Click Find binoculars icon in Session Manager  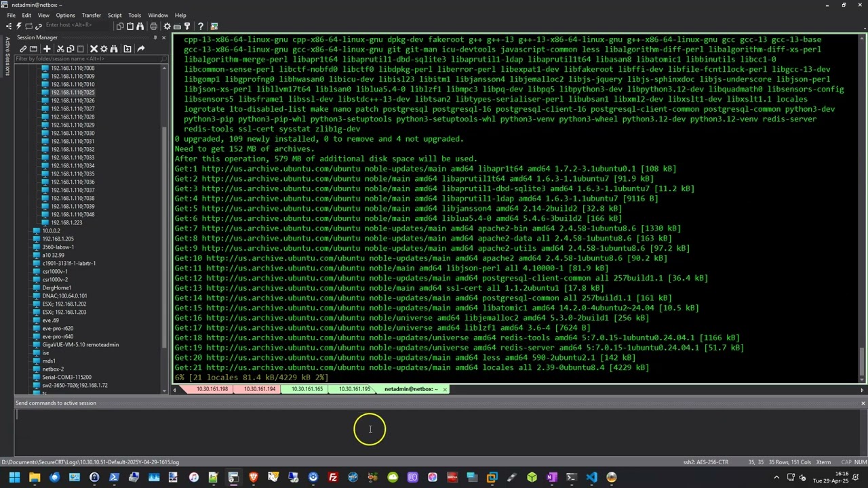(x=114, y=49)
